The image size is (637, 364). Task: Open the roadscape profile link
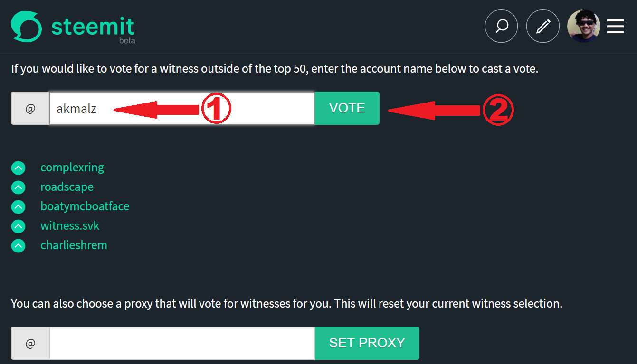click(67, 187)
